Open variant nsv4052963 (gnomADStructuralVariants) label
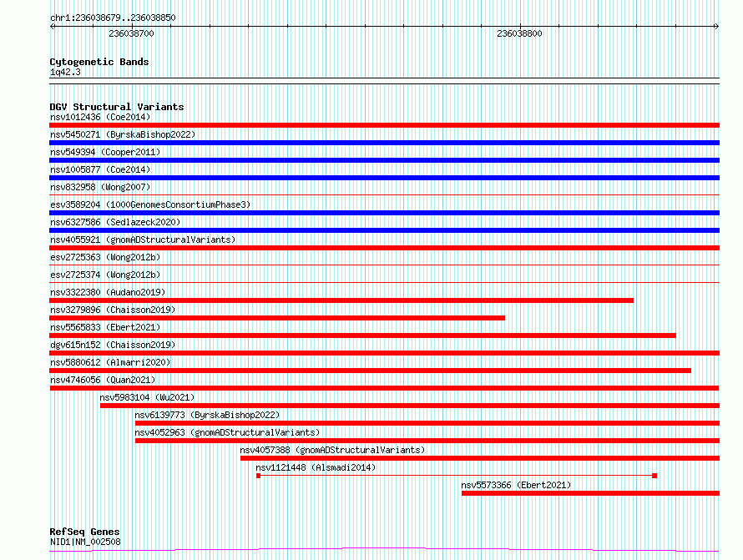This screenshot has height=560, width=743. tap(227, 432)
